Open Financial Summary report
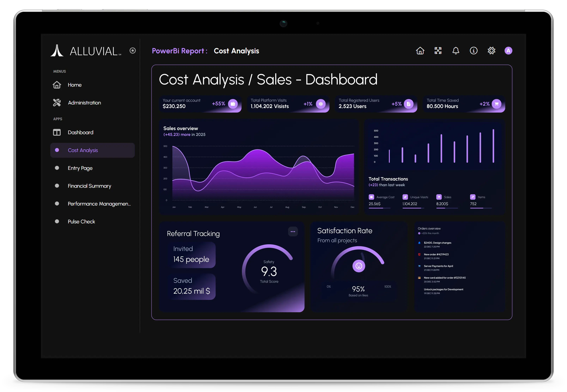The image size is (567, 392). (89, 186)
